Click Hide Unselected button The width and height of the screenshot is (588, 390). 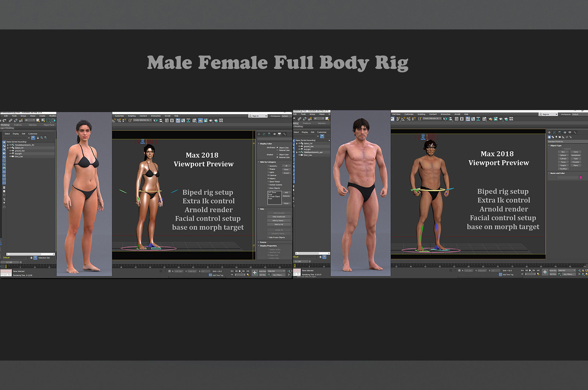[x=279, y=217]
